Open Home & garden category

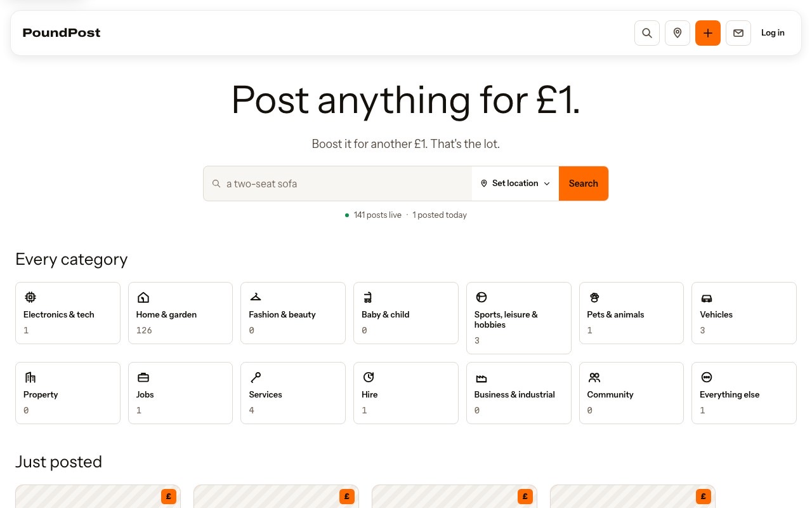[180, 313]
